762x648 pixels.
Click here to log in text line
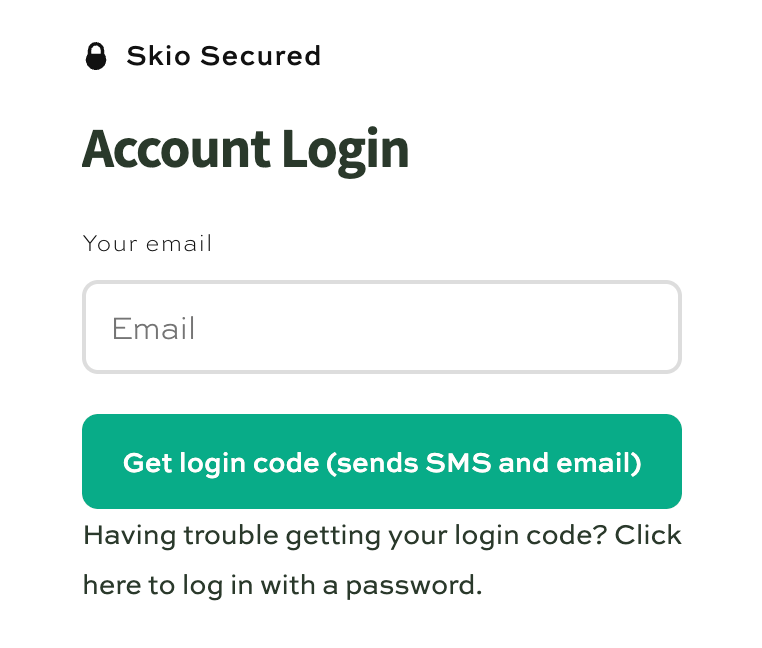click(x=282, y=585)
